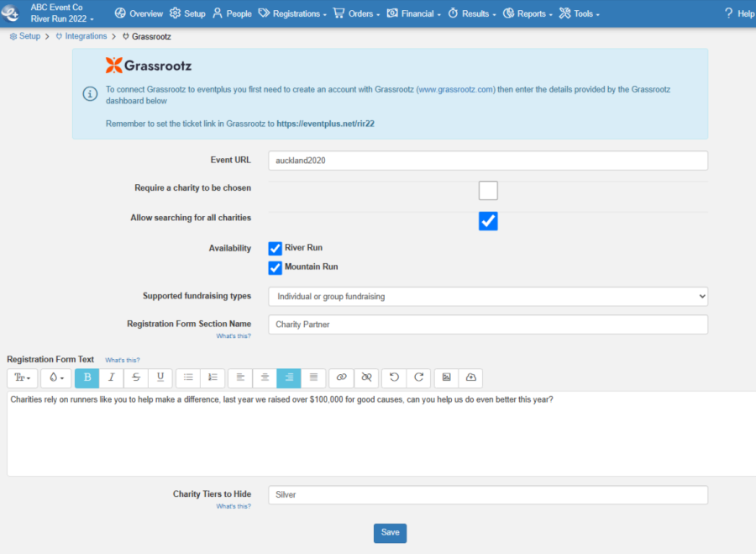756x554 pixels.
Task: Open the Registrations menu
Action: click(x=292, y=13)
